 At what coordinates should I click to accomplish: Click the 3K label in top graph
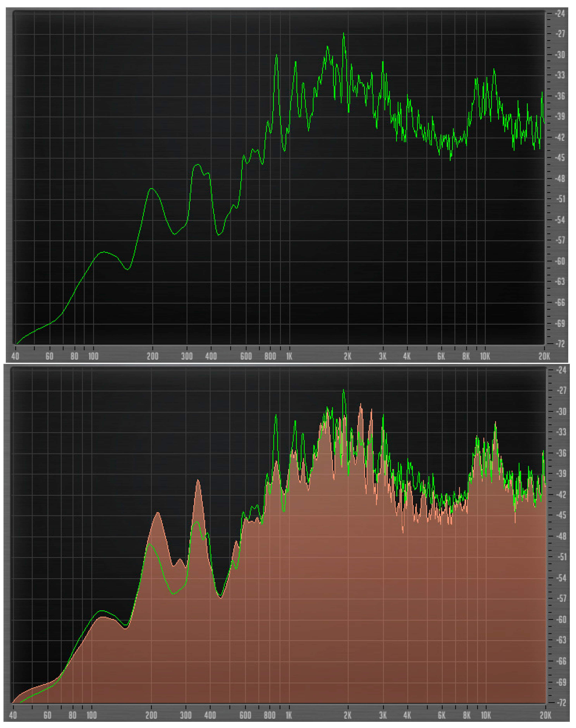[x=382, y=356]
